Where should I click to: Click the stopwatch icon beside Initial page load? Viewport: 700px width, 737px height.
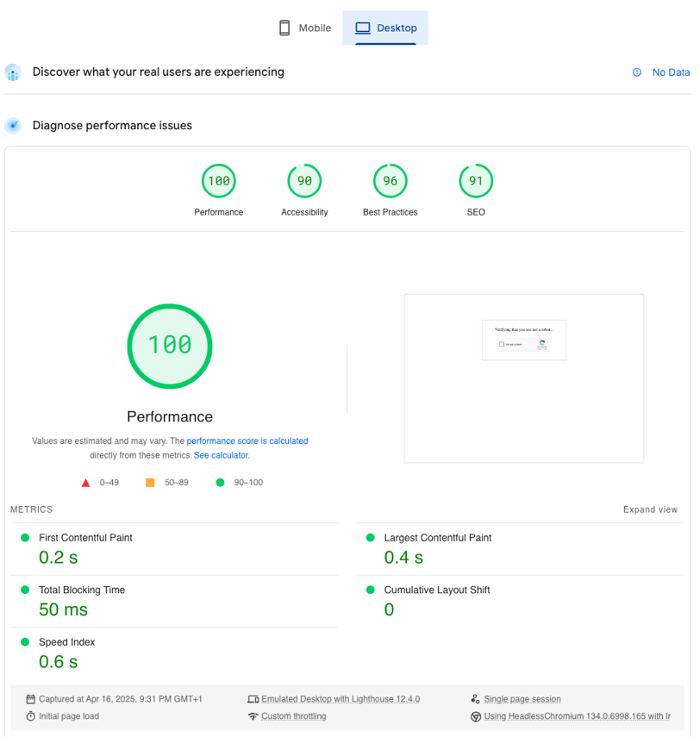pos(30,715)
